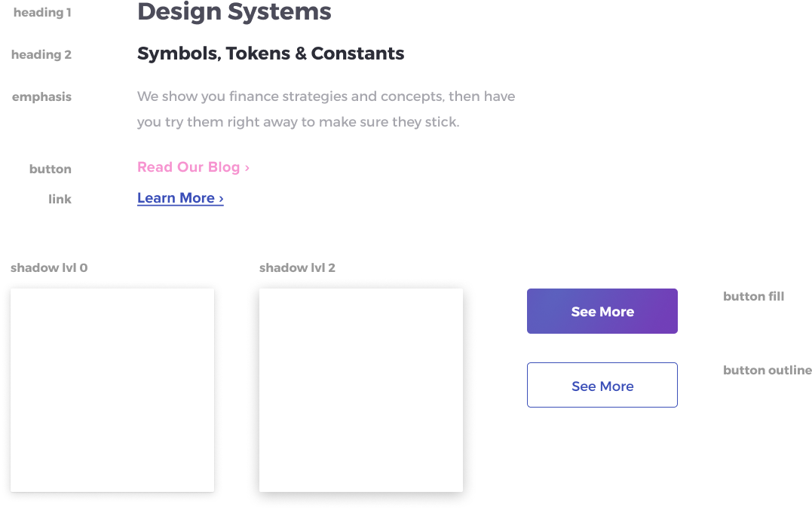Click the chevron after Read Our Blog
This screenshot has width=812, height=510.
pyautogui.click(x=247, y=168)
